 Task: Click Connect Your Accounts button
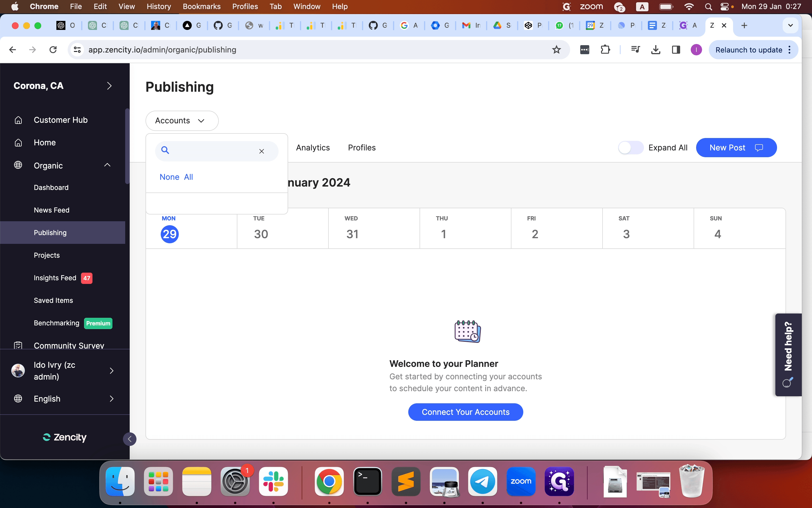(465, 412)
